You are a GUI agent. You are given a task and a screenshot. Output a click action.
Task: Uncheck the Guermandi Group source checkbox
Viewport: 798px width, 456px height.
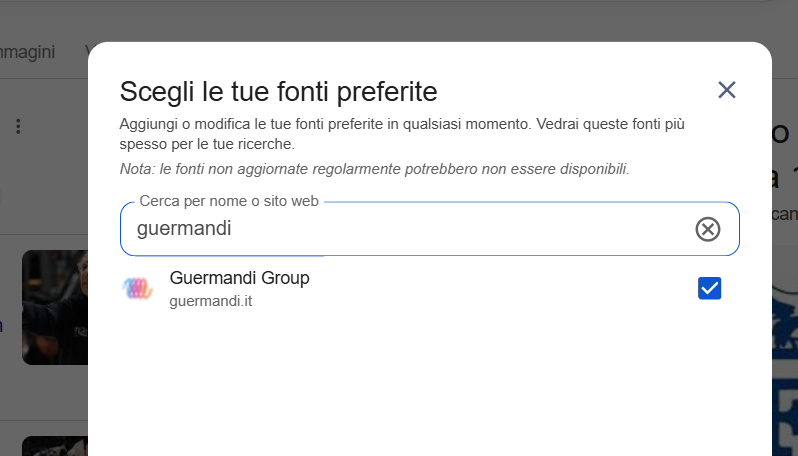click(x=709, y=288)
